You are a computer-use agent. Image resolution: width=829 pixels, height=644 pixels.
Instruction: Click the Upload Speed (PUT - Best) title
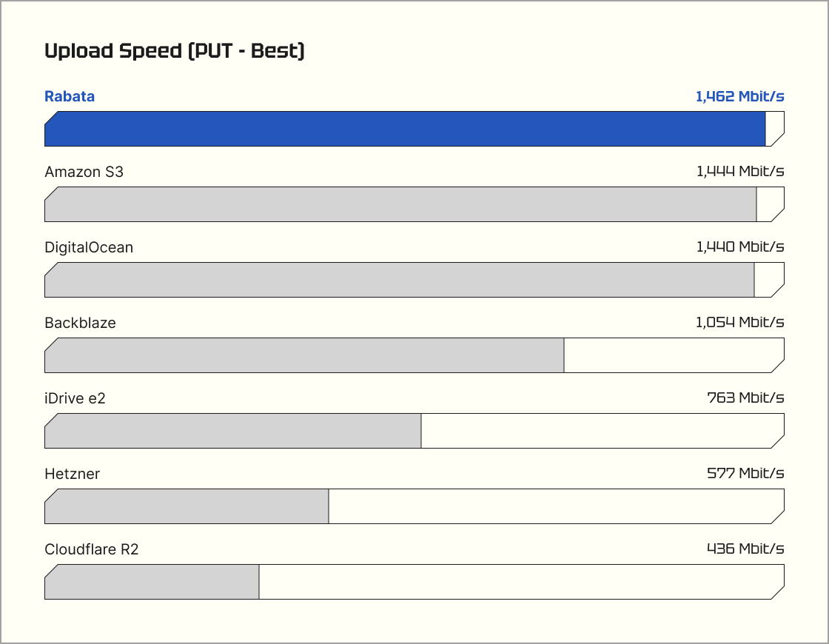175,51
